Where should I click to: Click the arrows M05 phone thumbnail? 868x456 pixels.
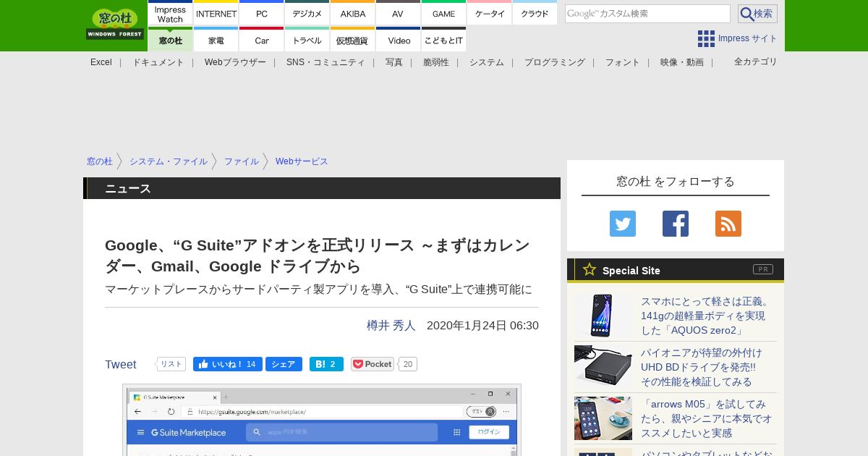coord(603,418)
